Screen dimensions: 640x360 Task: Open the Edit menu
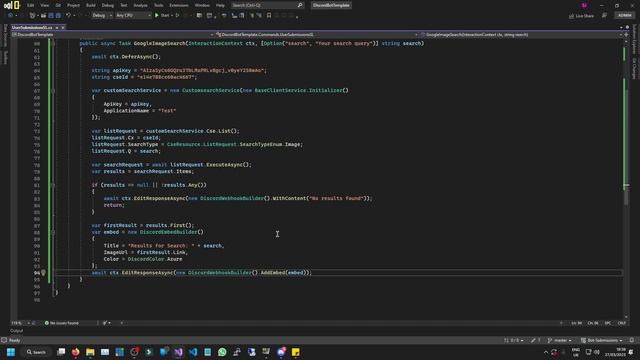[31, 5]
